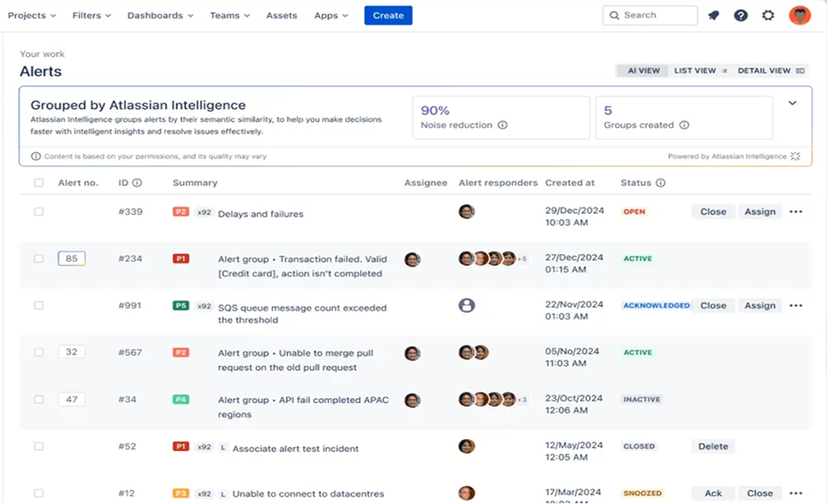The image size is (827, 504).
Task: Click the Atlassian Intelligence sparkle icon
Action: click(x=795, y=156)
